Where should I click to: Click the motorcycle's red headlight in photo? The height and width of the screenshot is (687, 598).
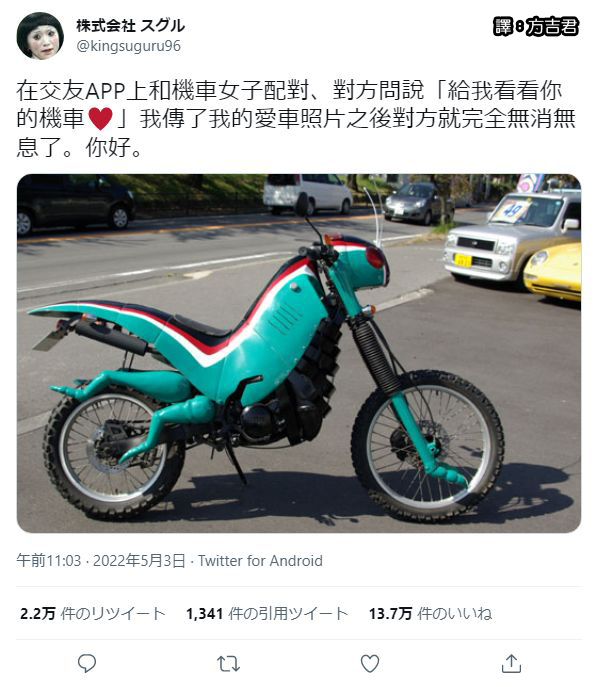(x=375, y=258)
